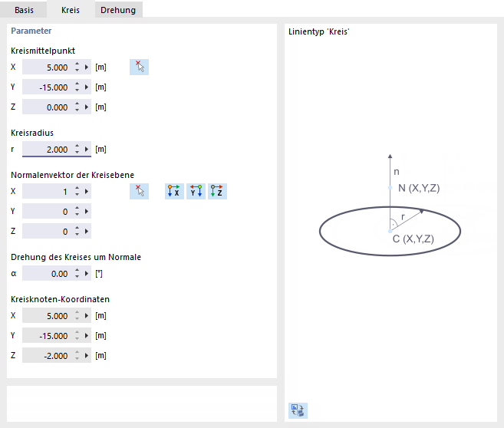Open arrow menu for Kreismittelpunkt X

coord(87,67)
